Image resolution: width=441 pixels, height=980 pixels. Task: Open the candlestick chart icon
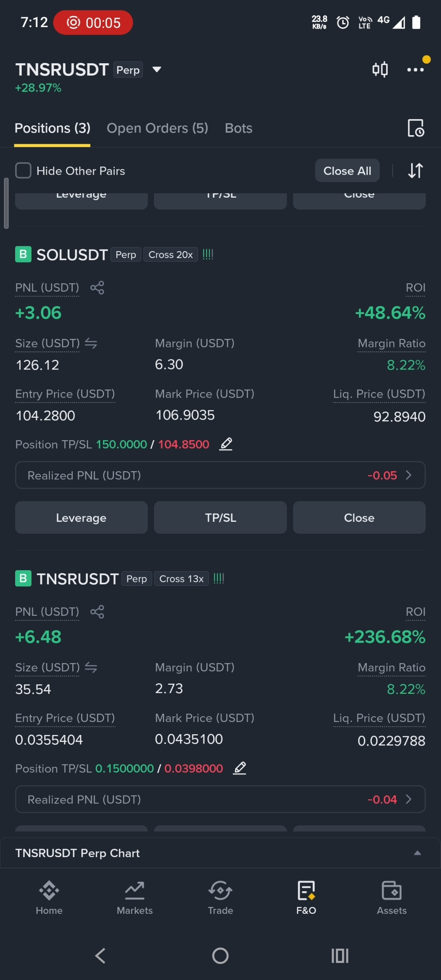click(x=380, y=69)
